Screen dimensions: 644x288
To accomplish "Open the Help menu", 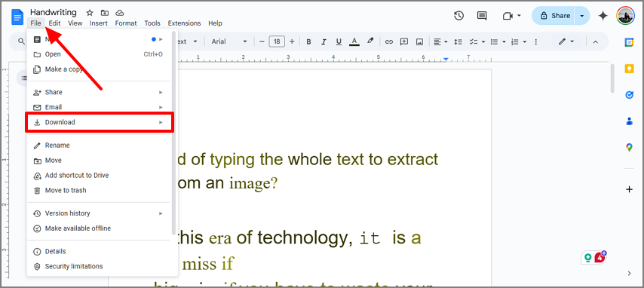I will pyautogui.click(x=215, y=23).
